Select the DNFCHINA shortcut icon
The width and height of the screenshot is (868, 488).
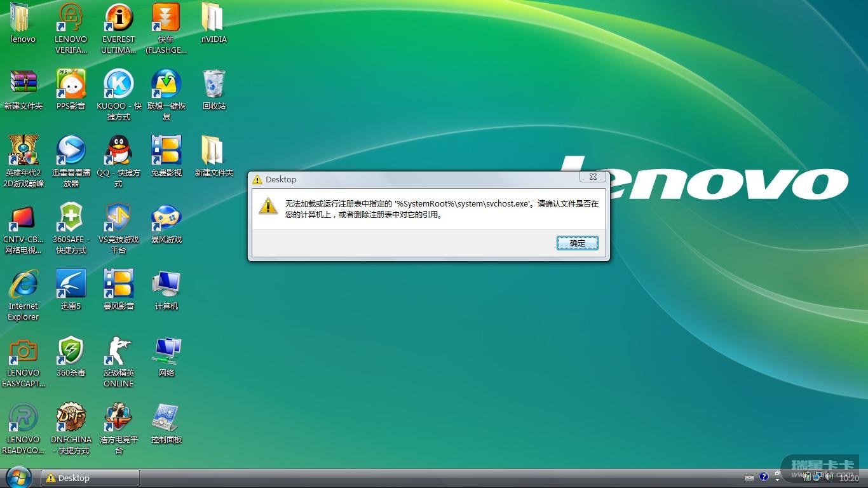[x=71, y=417]
